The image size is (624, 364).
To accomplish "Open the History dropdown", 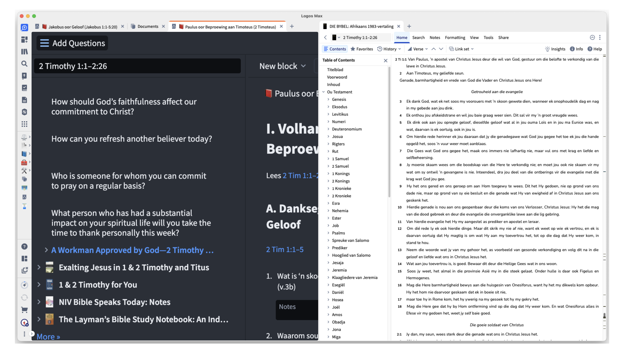I will [x=389, y=49].
